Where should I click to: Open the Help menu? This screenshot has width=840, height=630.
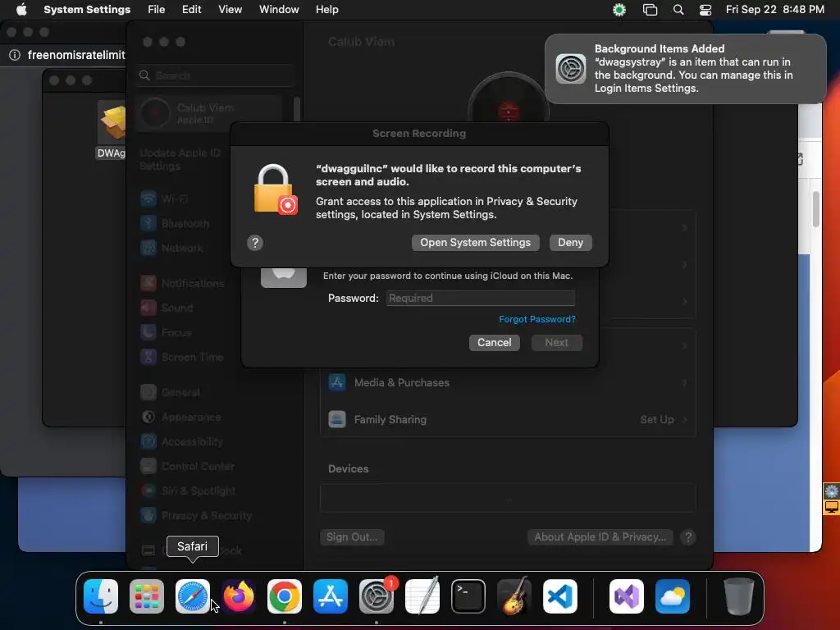(326, 10)
